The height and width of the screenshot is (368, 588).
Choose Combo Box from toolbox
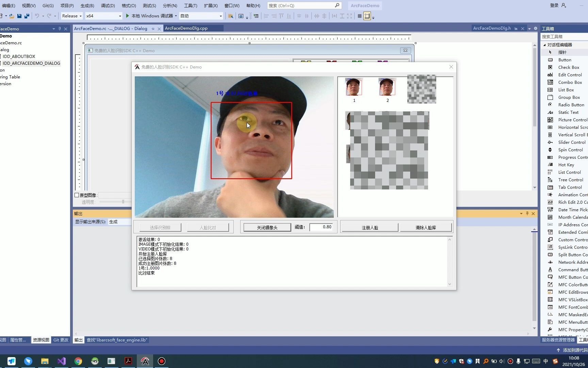(570, 82)
